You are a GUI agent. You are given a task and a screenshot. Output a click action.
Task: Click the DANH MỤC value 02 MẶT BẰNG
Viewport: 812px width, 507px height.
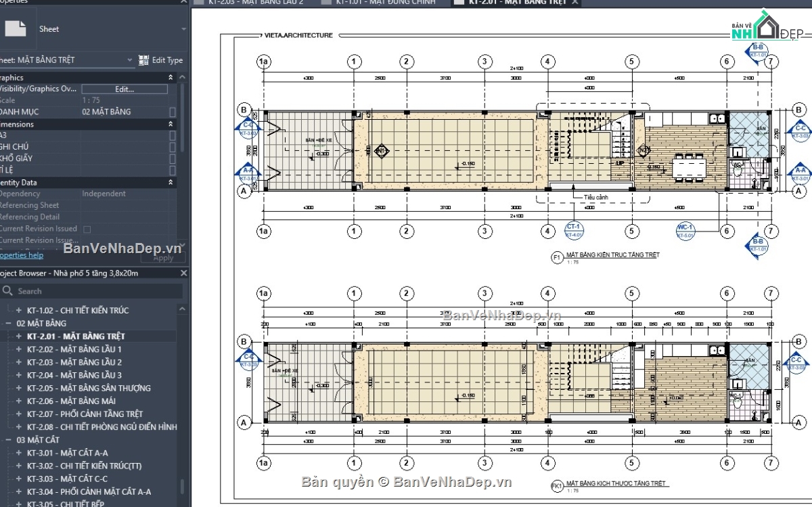[x=106, y=112]
